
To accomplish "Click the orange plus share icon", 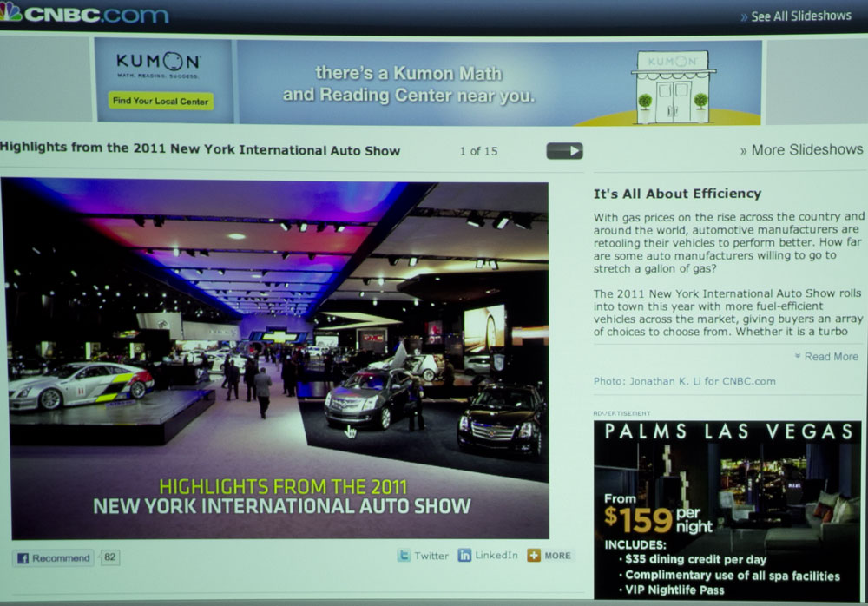I will tap(534, 555).
